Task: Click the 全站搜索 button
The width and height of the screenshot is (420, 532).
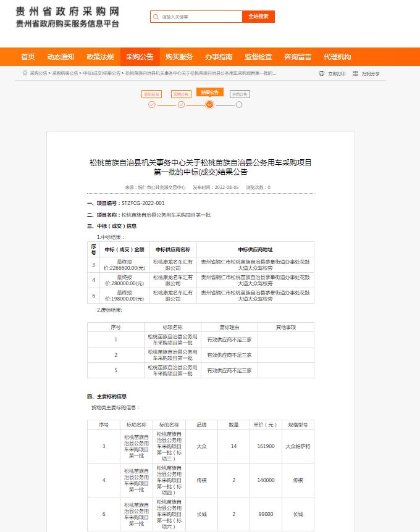Action: coord(258,16)
